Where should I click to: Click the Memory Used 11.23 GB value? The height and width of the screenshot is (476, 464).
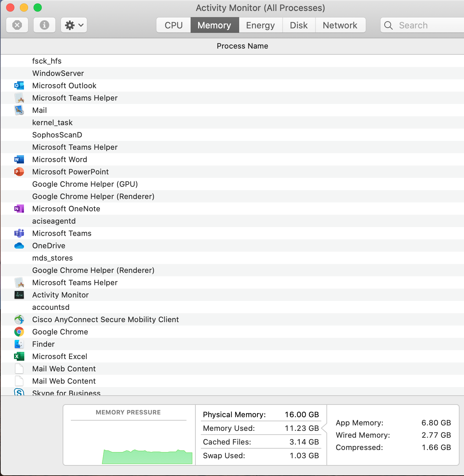pos(302,428)
